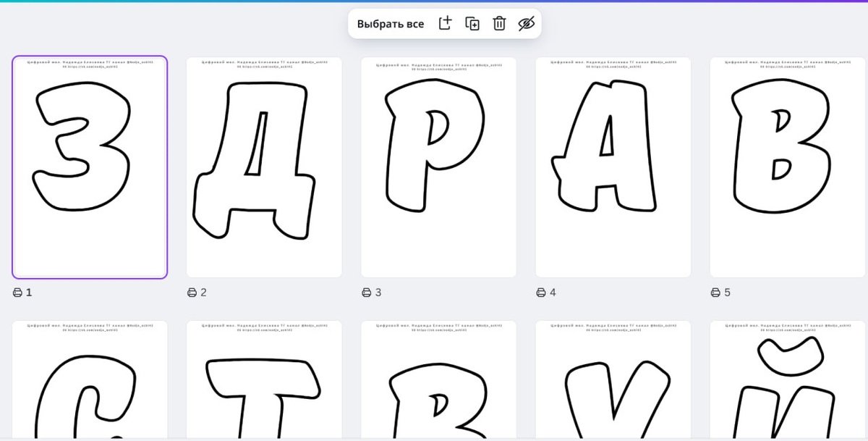868x441 pixels.
Task: Select the second-row thumbnail with letter Т
Action: (x=264, y=379)
